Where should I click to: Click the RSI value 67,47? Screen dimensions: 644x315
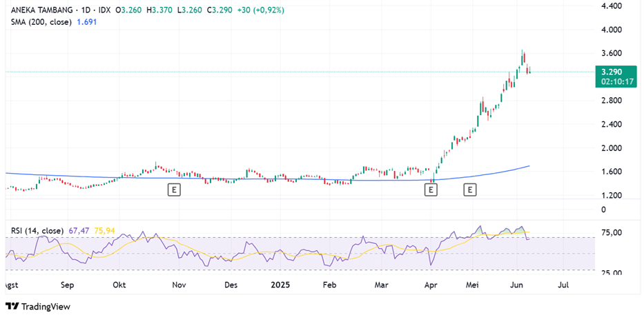[78, 231]
